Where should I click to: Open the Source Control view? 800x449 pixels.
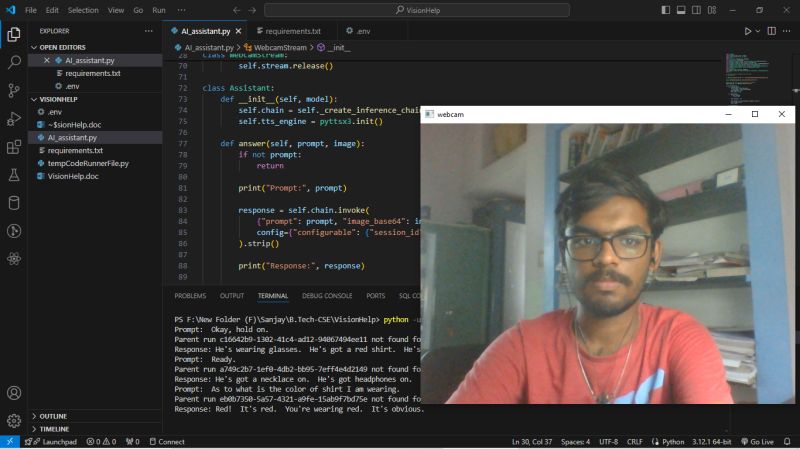pyautogui.click(x=14, y=90)
